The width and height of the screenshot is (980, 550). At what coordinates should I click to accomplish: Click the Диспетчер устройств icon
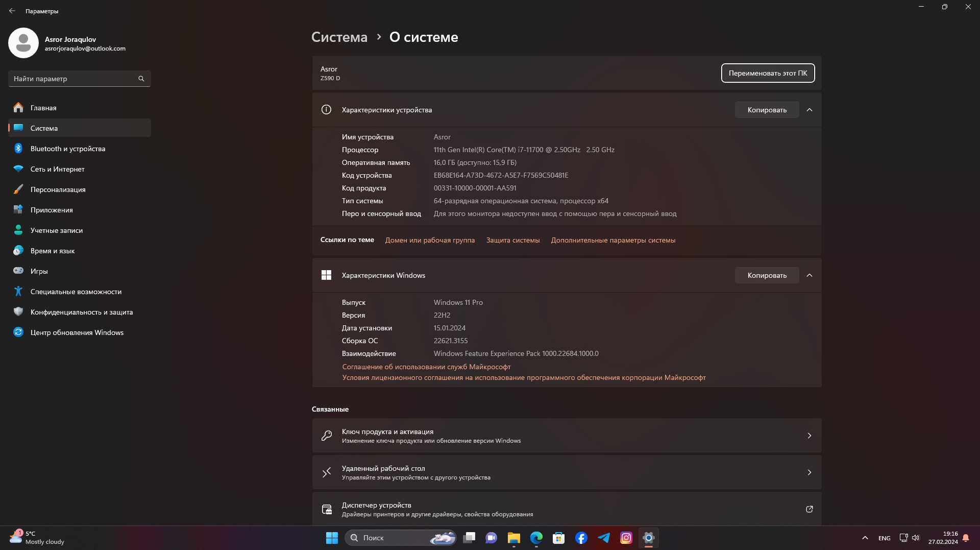click(x=327, y=509)
